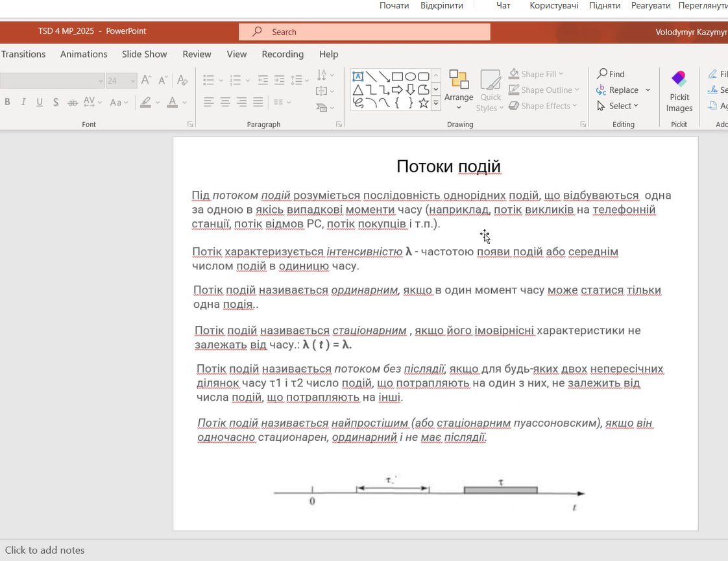
Task: Select the Text Box shape tool
Action: (358, 77)
